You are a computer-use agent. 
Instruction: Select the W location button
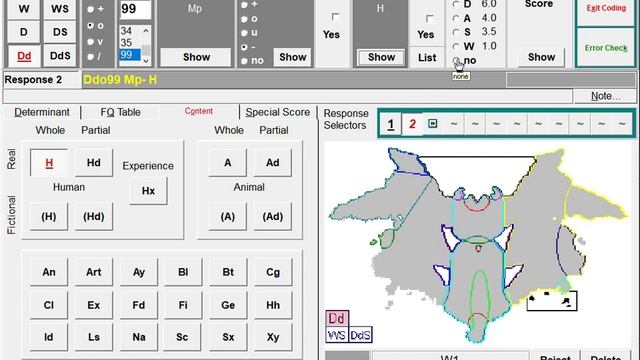click(24, 9)
